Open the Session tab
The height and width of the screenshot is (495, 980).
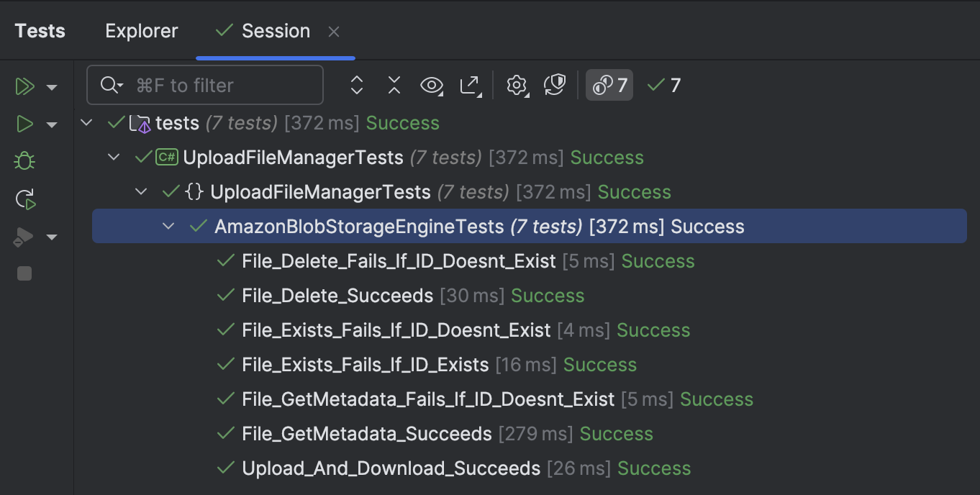[275, 30]
